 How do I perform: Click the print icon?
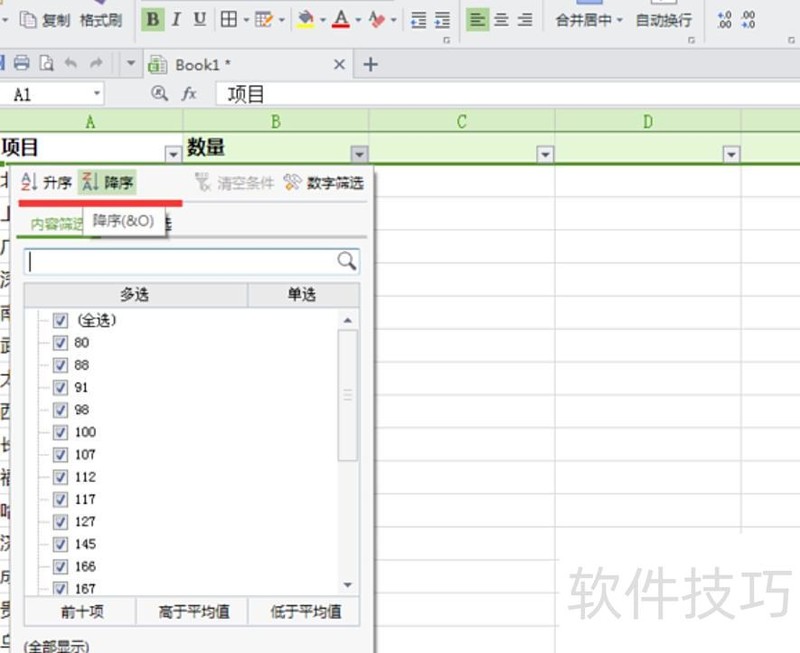pyautogui.click(x=21, y=64)
